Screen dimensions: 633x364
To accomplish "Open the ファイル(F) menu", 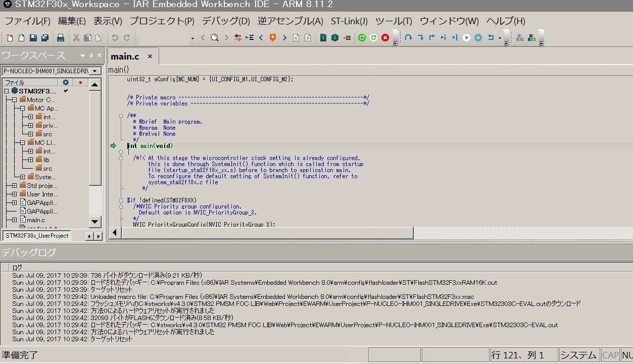I will click(x=28, y=21).
